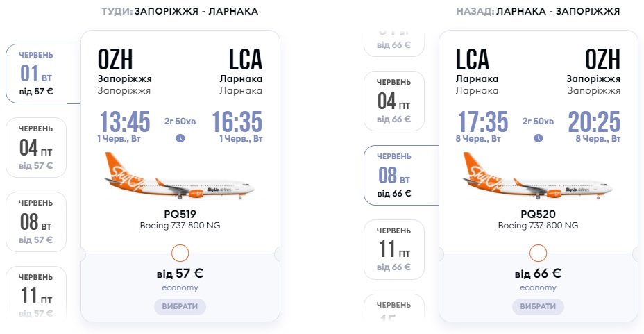The width and height of the screenshot is (644, 334).
Task: Click the outbound flight duration clock icon
Action: [180, 138]
